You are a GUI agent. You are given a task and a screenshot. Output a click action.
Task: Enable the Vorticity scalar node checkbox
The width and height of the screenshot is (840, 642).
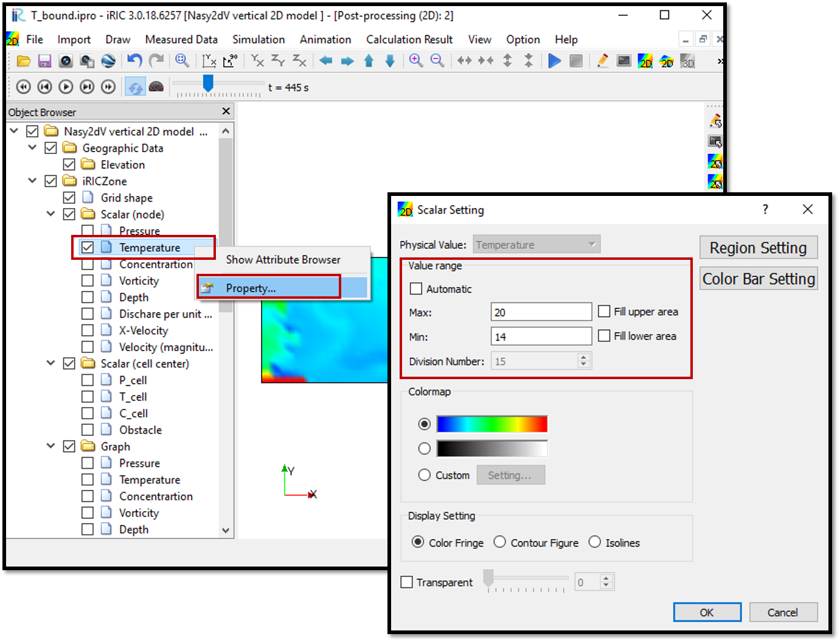coord(88,281)
